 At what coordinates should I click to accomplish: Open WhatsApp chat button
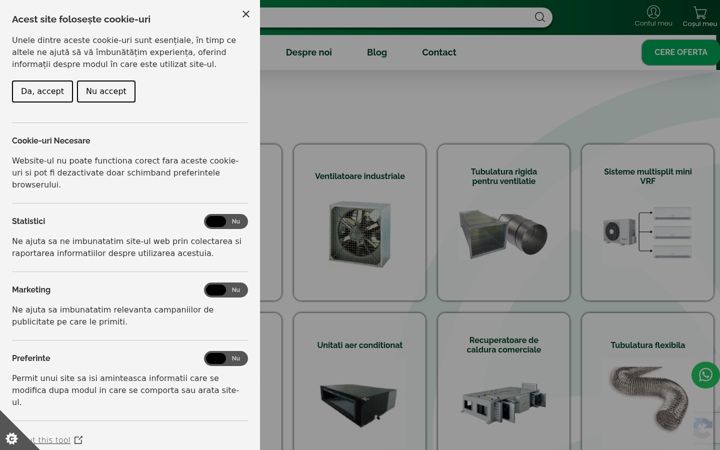[705, 375]
